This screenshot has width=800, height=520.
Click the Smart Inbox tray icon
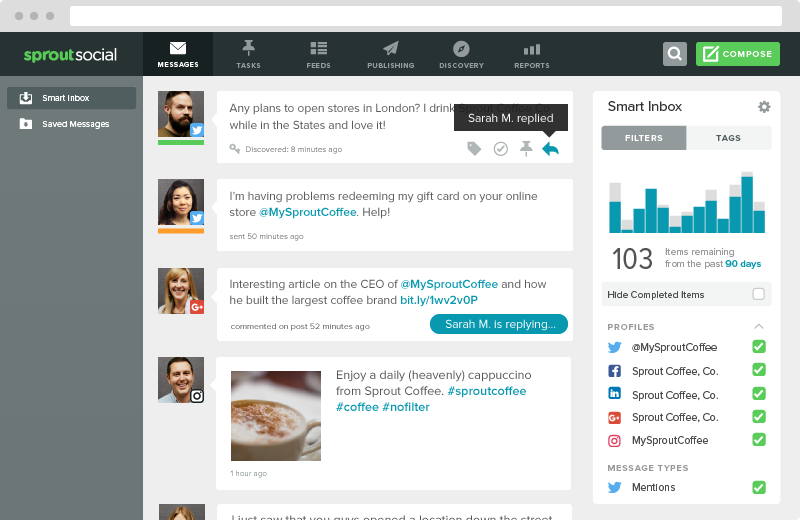coord(26,98)
